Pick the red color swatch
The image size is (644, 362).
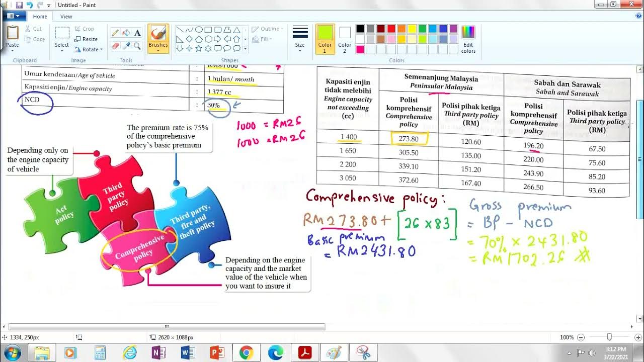tap(391, 29)
